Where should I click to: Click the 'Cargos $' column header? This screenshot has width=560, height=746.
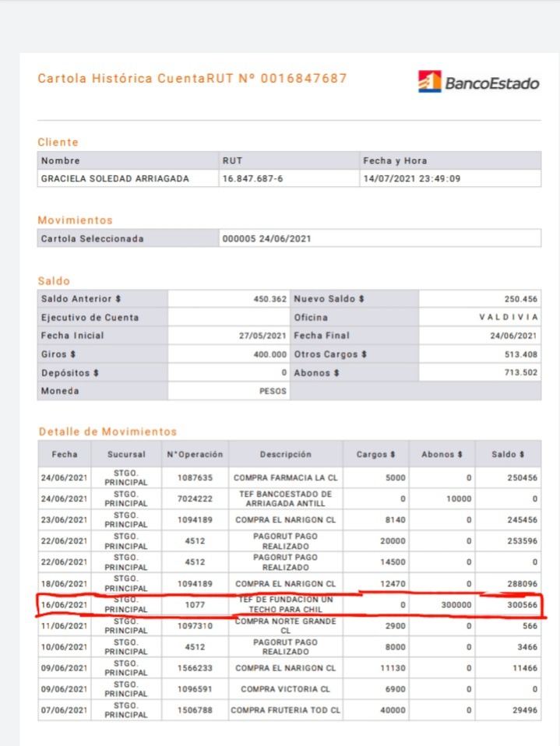click(376, 454)
